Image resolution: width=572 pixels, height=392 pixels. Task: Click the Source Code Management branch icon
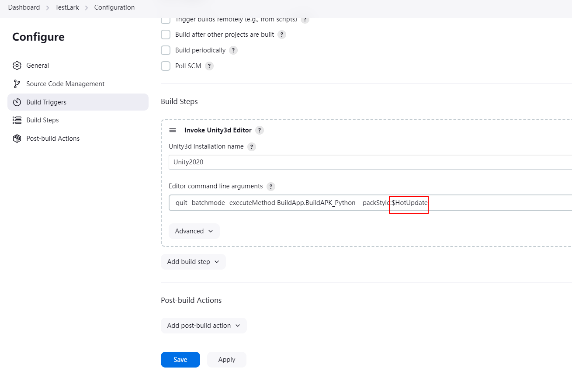pos(17,84)
